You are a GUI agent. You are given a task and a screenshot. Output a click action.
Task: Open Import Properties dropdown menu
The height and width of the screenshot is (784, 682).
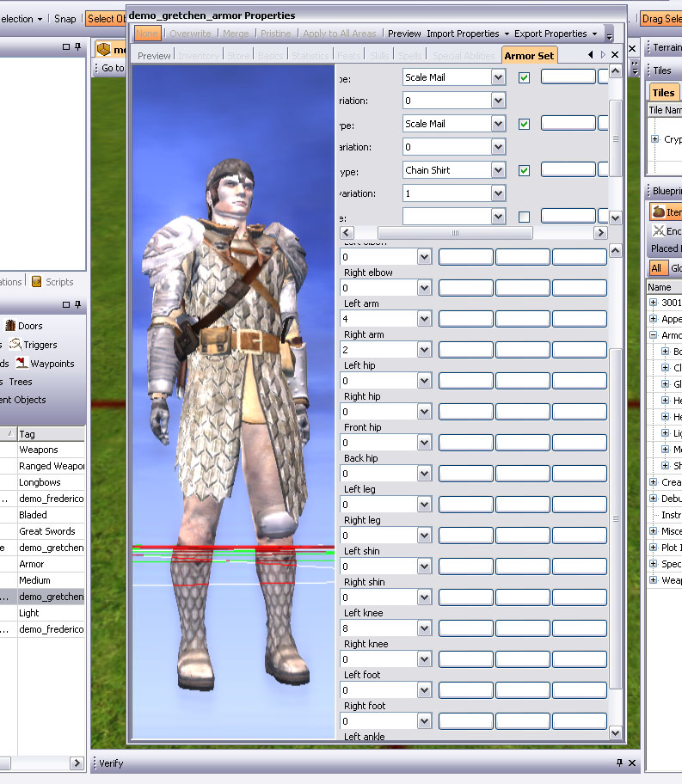pyautogui.click(x=467, y=34)
